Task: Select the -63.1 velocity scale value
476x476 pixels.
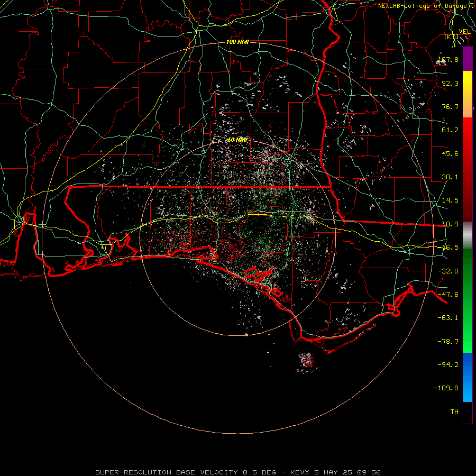Action: (448, 318)
